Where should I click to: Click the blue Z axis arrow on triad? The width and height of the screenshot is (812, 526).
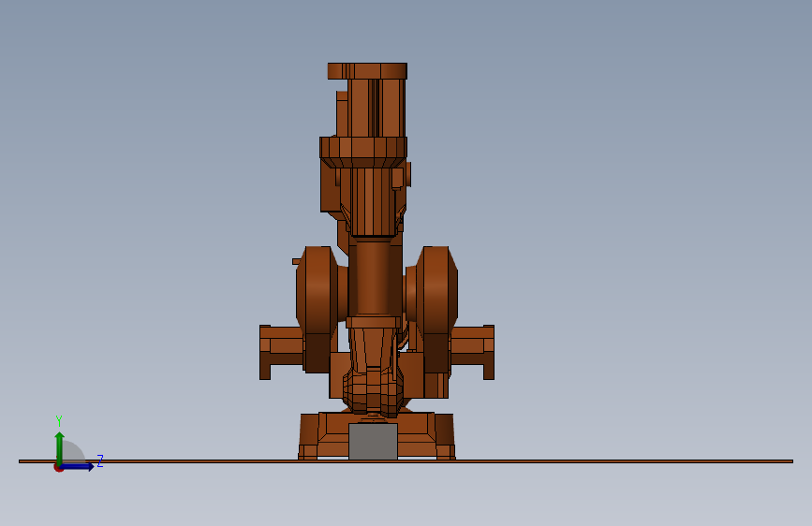click(x=77, y=467)
